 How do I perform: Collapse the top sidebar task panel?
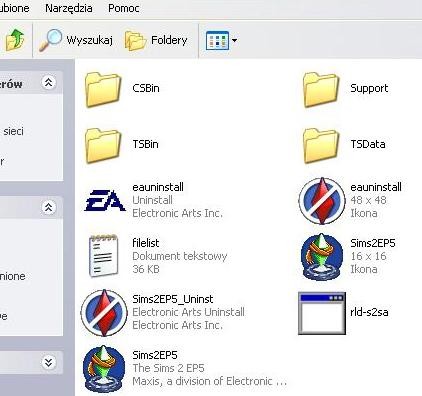pos(48,82)
